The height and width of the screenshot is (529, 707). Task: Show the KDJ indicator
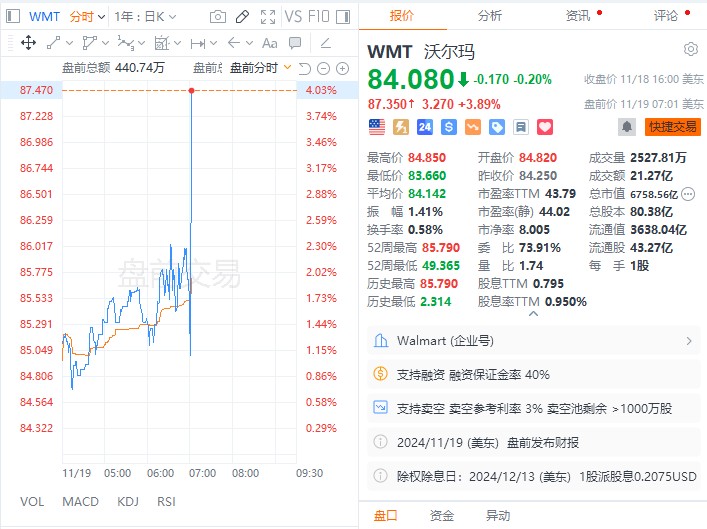tap(128, 501)
